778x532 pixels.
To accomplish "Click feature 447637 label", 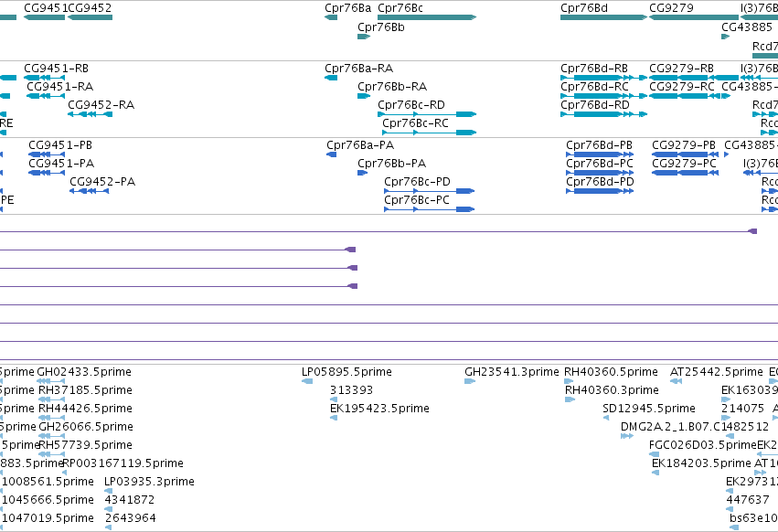I will (x=748, y=500).
